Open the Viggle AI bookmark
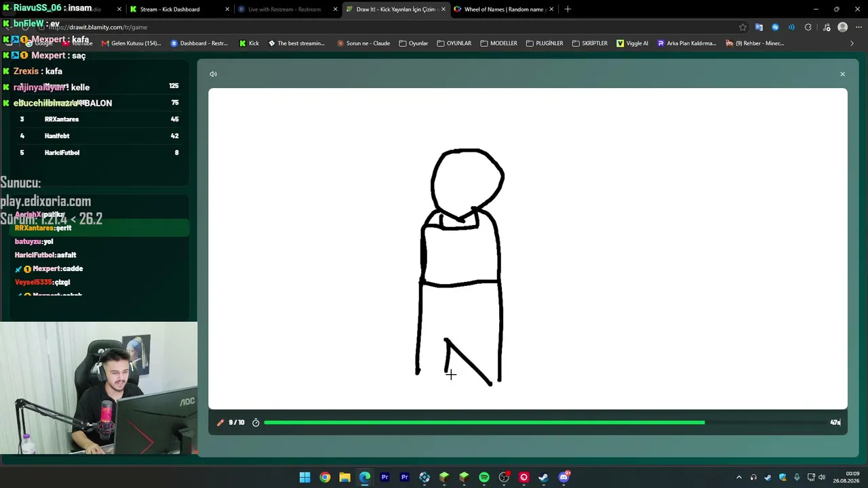 click(632, 43)
